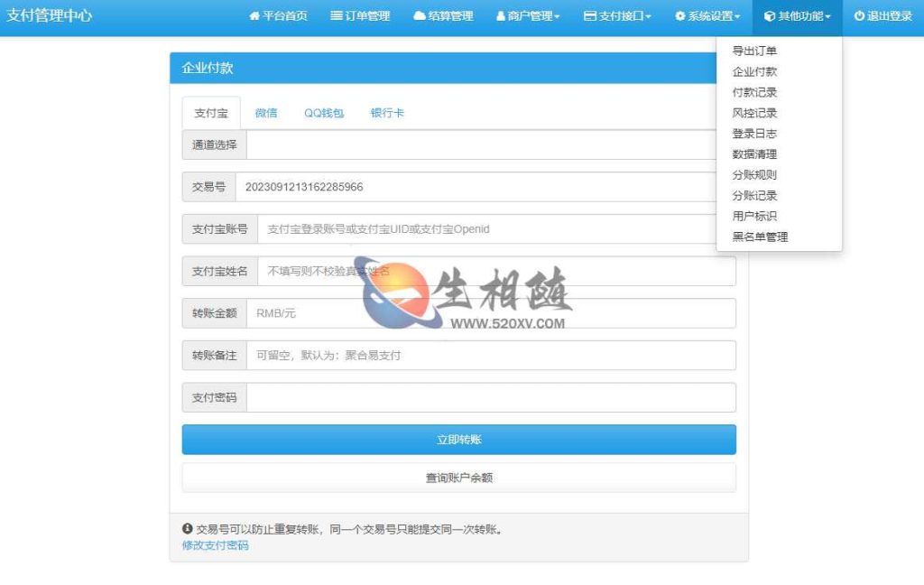Open the 银行卡 tab
The height and width of the screenshot is (585, 924).
tap(386, 112)
